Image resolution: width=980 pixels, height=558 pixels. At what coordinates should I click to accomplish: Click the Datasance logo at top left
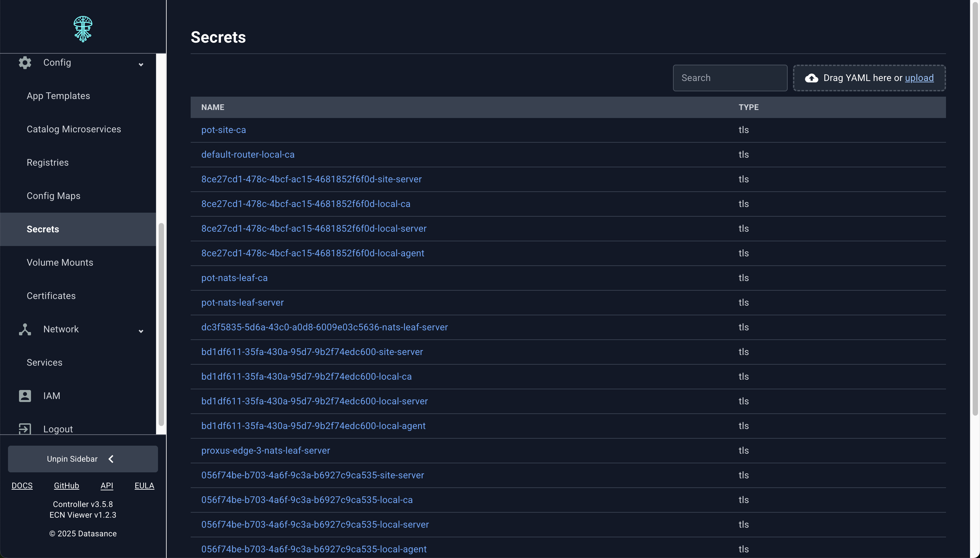[83, 29]
